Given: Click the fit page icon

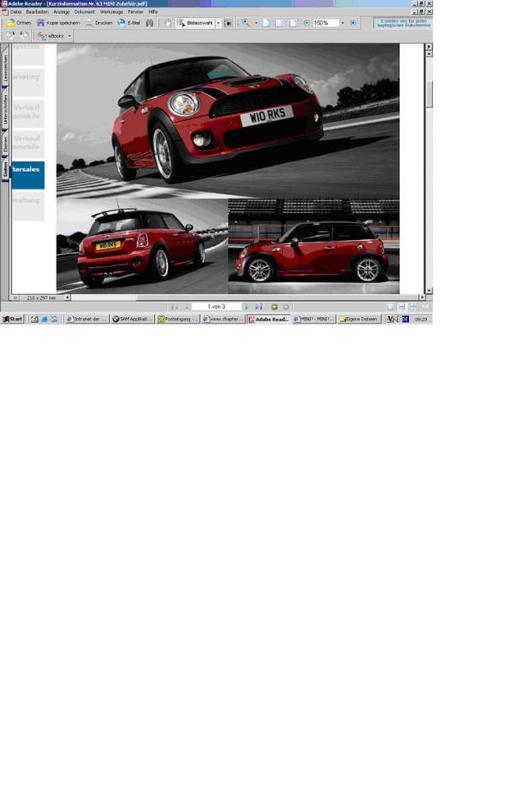Looking at the screenshot, I should [280, 23].
